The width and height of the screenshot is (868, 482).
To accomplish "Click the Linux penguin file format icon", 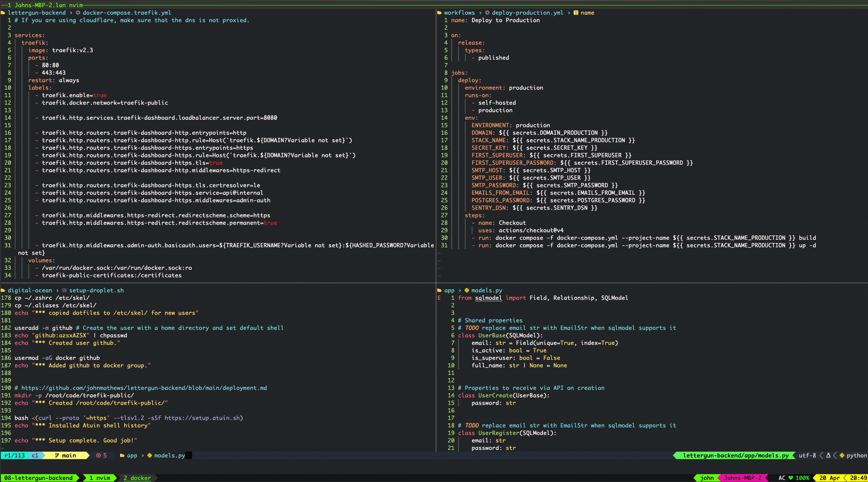I will 828,455.
